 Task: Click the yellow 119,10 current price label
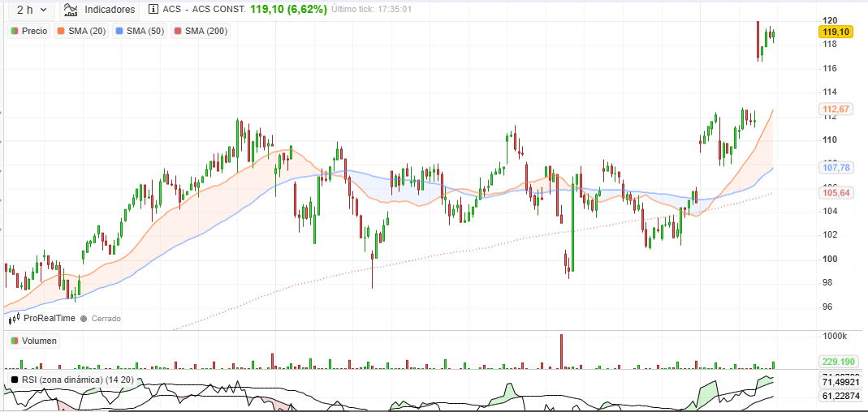click(x=836, y=32)
